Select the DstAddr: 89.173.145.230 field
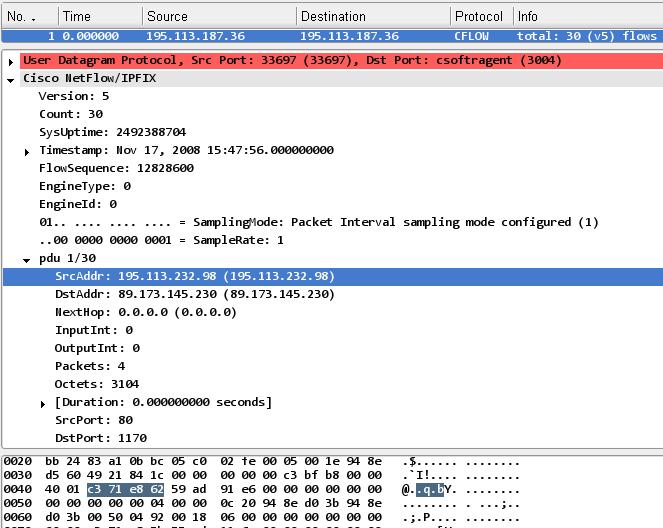Viewport: 663px width, 528px height. 195,294
